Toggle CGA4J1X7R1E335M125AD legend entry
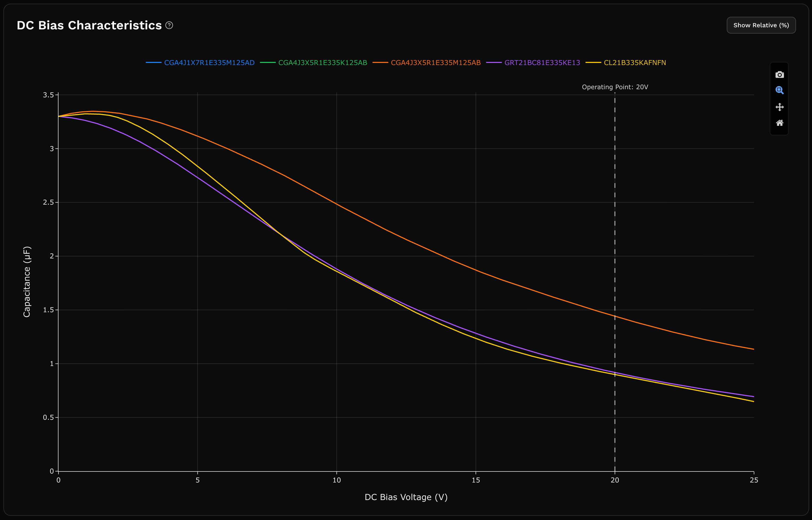 (209, 63)
